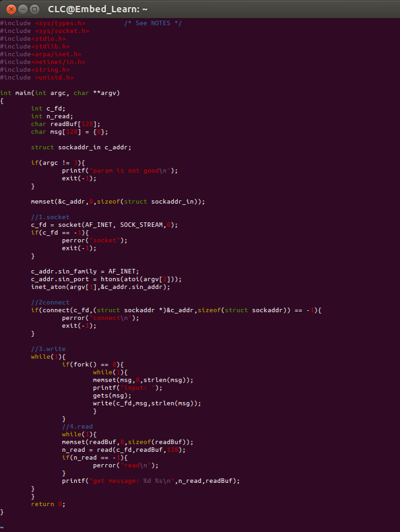Click the gets(msg); line

tap(112, 396)
